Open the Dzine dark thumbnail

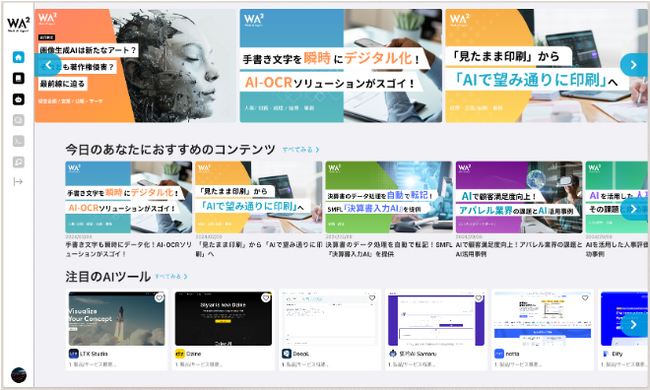[x=223, y=319]
